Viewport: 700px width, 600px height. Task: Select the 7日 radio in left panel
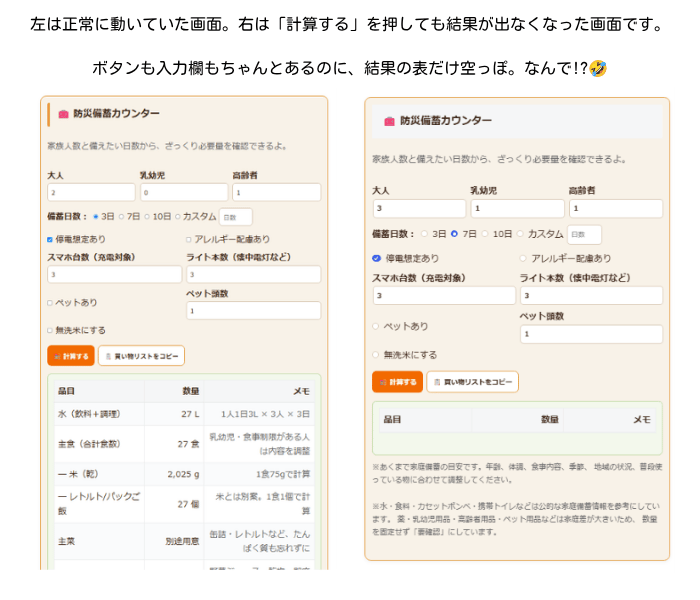[x=121, y=217]
